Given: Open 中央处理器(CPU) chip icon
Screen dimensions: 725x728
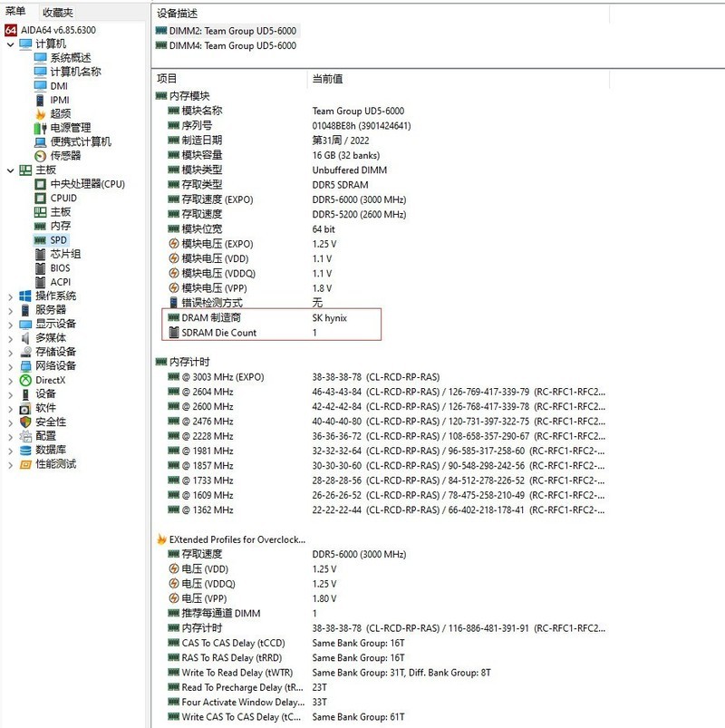Looking at the screenshot, I should pyautogui.click(x=41, y=184).
